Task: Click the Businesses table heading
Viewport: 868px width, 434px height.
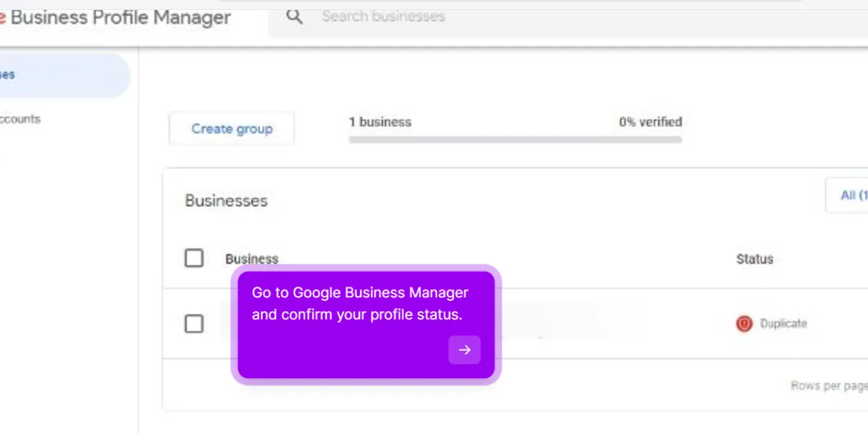Action: [226, 201]
